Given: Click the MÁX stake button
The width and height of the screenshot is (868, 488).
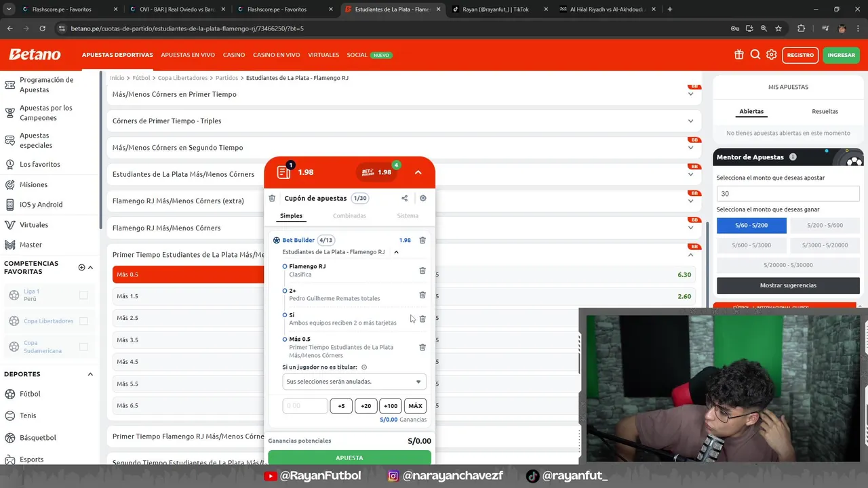Looking at the screenshot, I should tap(415, 406).
